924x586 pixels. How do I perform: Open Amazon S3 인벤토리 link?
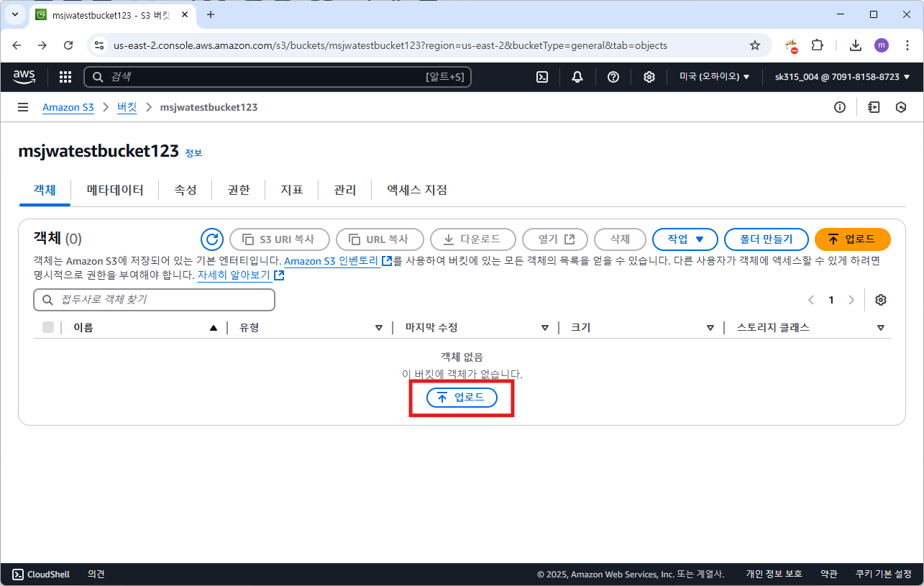pos(338,260)
